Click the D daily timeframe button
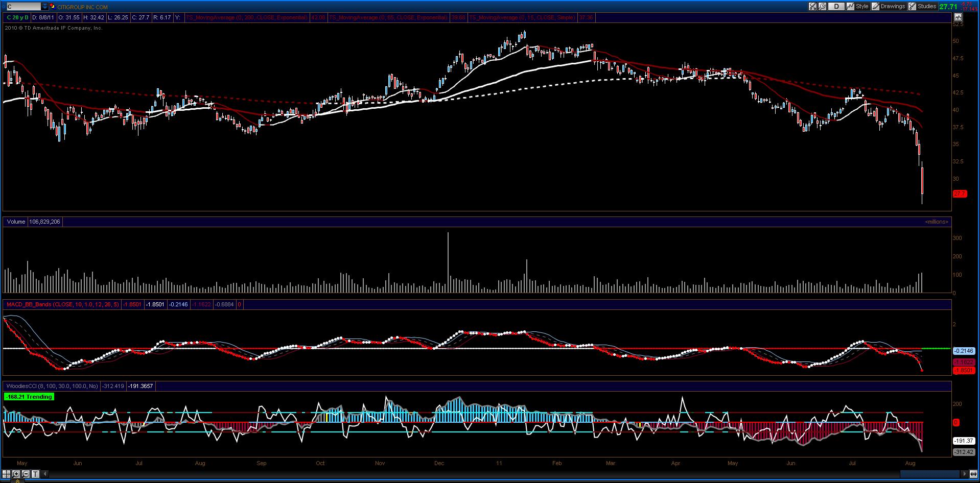Image resolution: width=980 pixels, height=483 pixels. [x=836, y=7]
